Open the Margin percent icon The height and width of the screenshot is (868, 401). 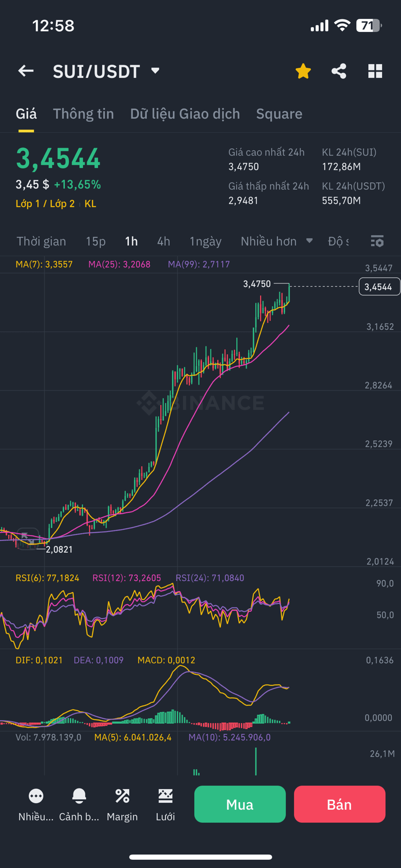coord(122,796)
